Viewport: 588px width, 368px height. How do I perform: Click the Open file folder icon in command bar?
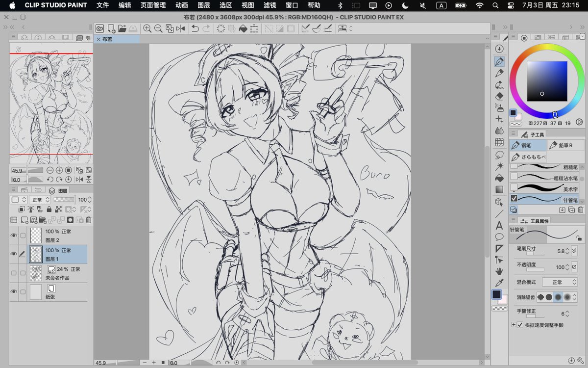tap(122, 29)
